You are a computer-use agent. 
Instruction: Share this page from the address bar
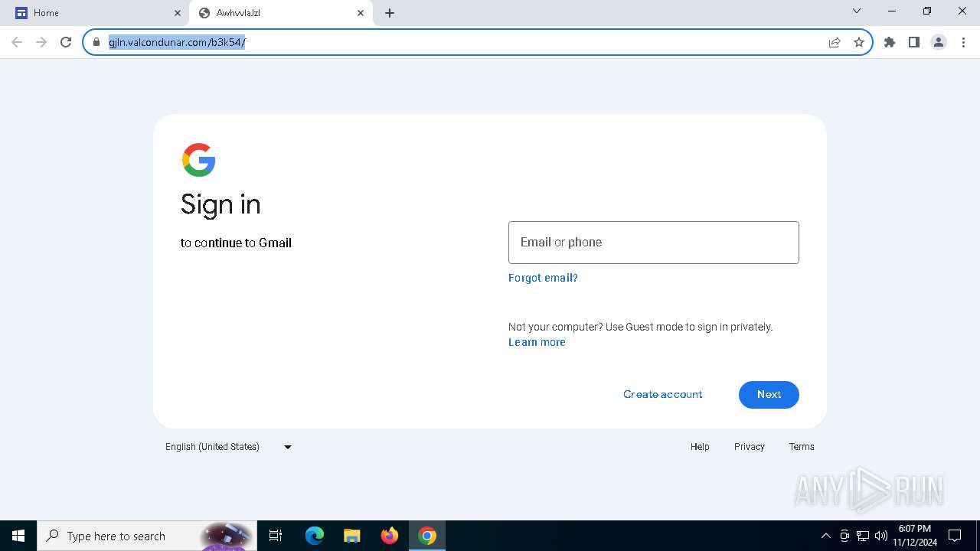pyautogui.click(x=835, y=42)
